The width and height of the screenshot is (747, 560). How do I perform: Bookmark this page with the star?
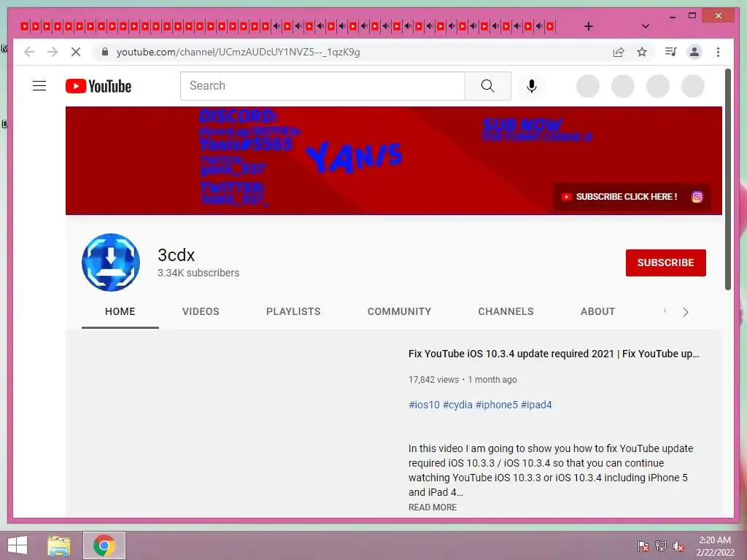[x=642, y=52]
